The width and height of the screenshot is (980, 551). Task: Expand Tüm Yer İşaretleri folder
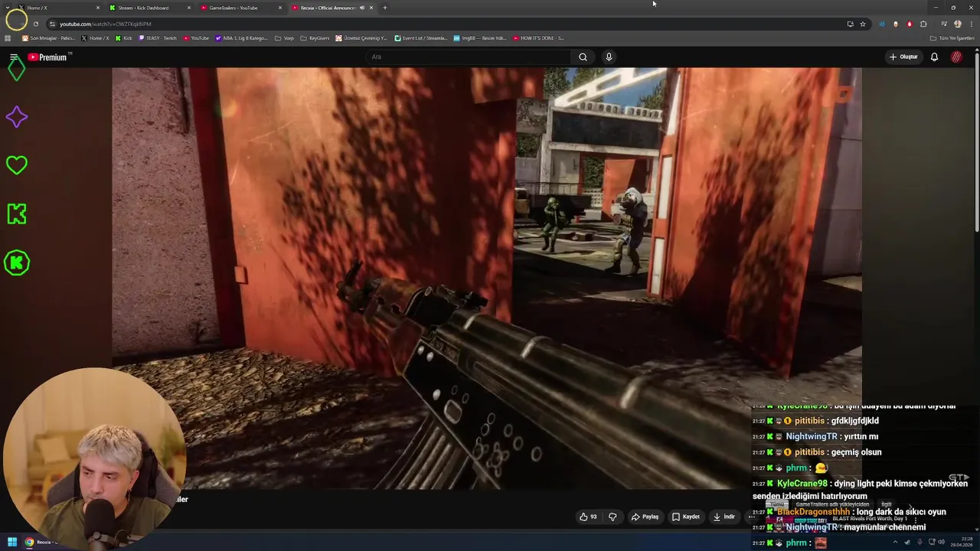point(952,37)
